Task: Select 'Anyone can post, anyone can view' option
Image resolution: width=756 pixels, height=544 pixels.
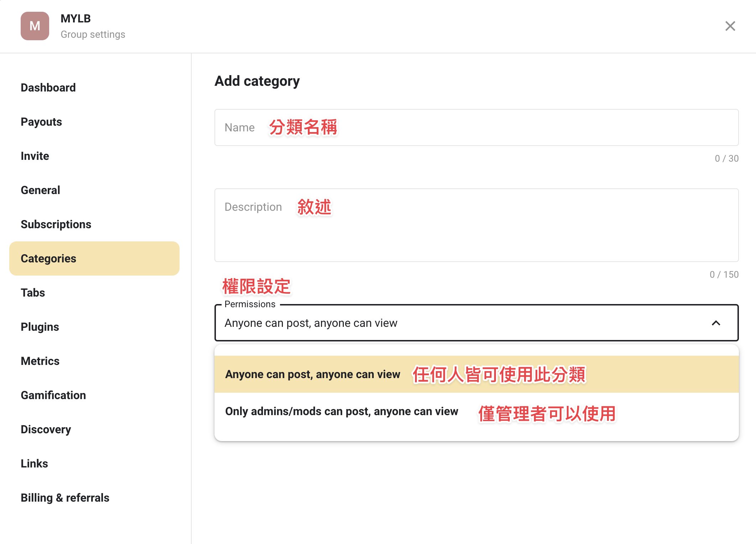Action: (476, 374)
